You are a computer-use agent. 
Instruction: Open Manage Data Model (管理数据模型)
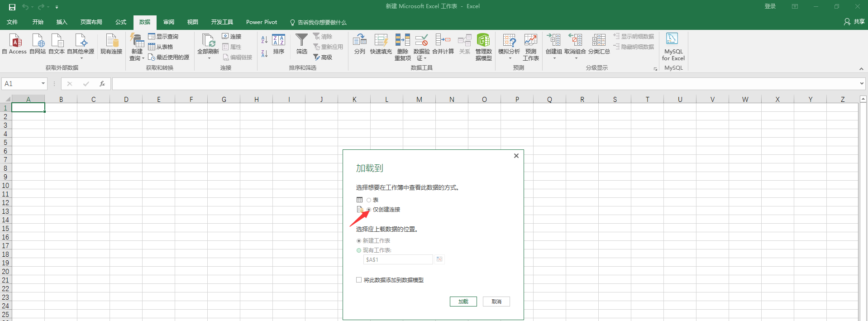pos(484,47)
